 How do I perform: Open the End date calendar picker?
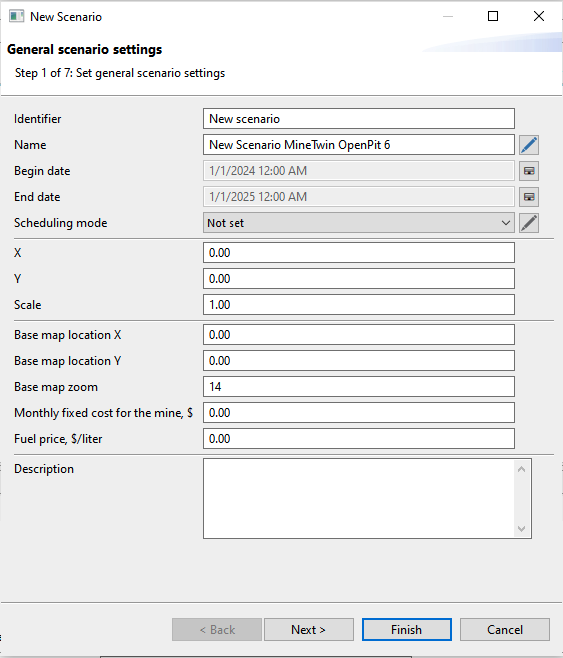[529, 197]
